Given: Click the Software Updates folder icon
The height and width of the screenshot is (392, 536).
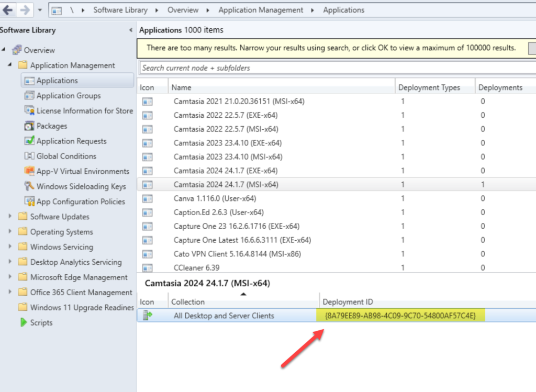Looking at the screenshot, I should pos(23,216).
